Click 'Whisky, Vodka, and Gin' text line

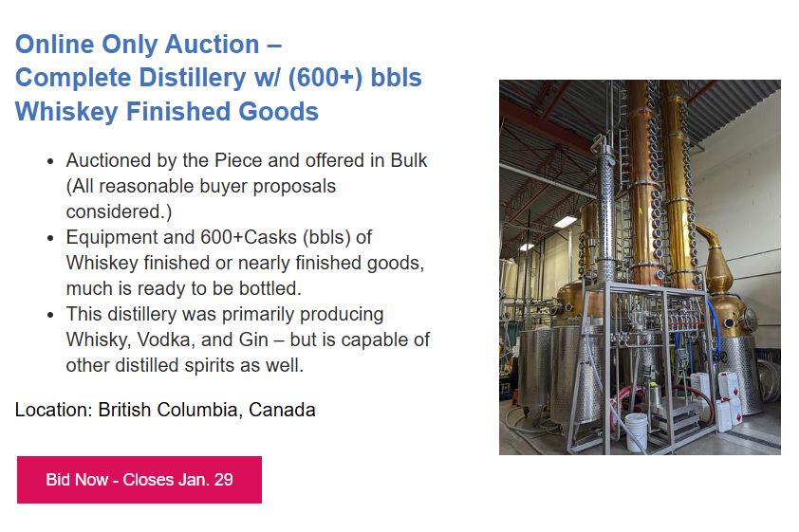pos(167,339)
